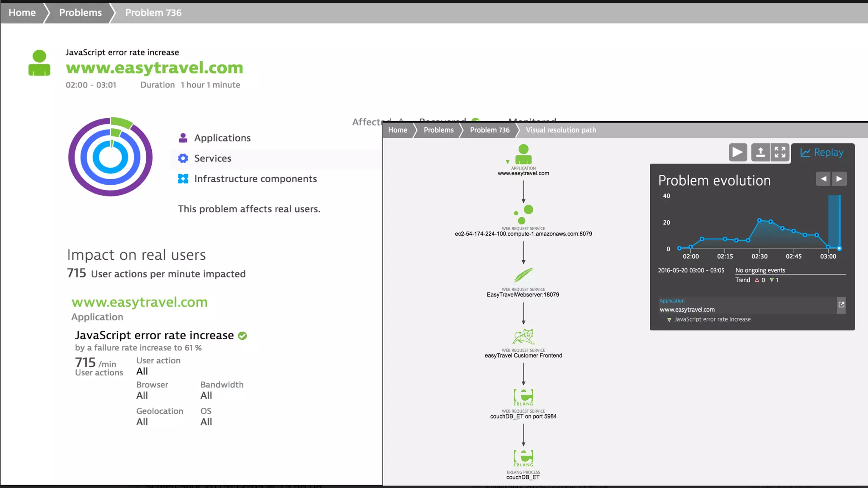This screenshot has height=488, width=868.
Task: Step problem evolution forward with right arrow
Action: pos(839,179)
